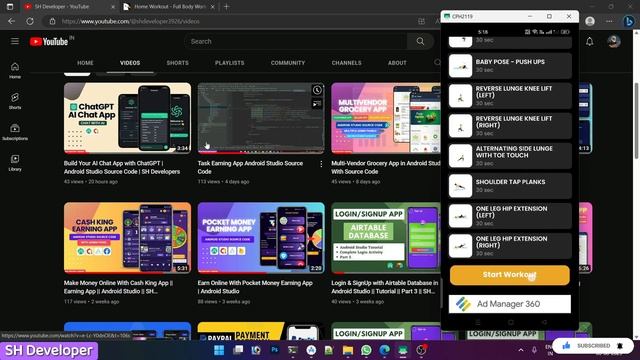This screenshot has width=640, height=360.
Task: Open the Bing sidebar icon
Action: pos(629,21)
